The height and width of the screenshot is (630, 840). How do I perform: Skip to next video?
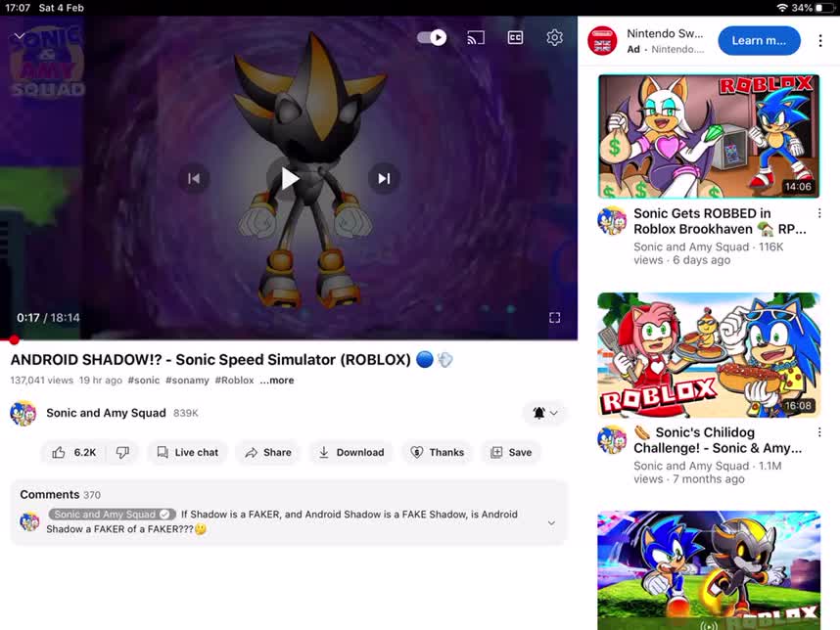tap(384, 178)
